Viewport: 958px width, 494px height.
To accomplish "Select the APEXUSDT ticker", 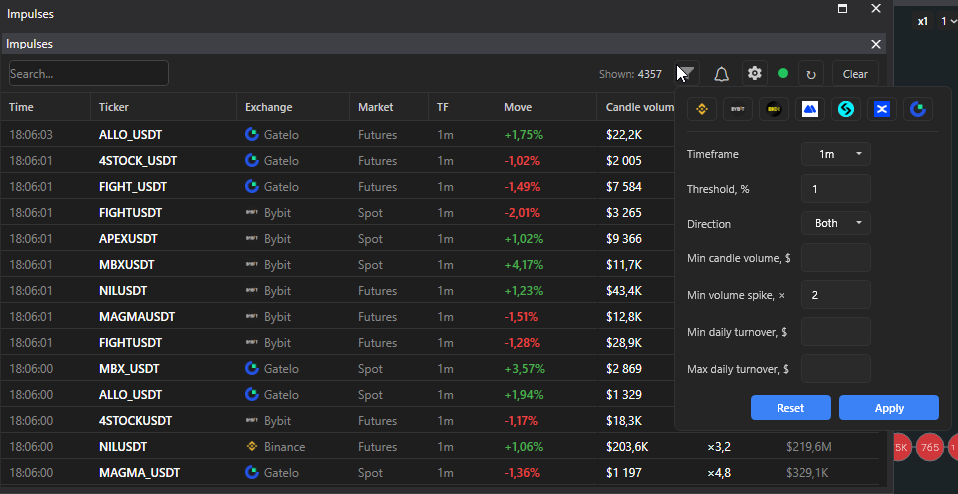I will click(128, 239).
